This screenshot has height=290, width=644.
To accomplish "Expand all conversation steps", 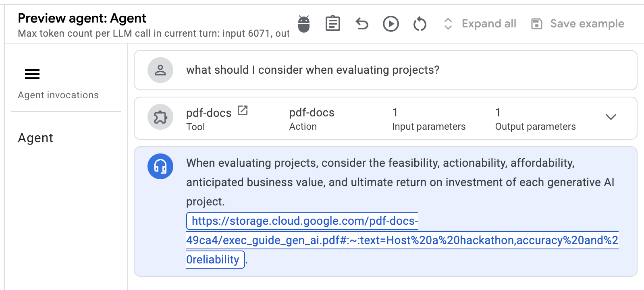I will pos(489,24).
